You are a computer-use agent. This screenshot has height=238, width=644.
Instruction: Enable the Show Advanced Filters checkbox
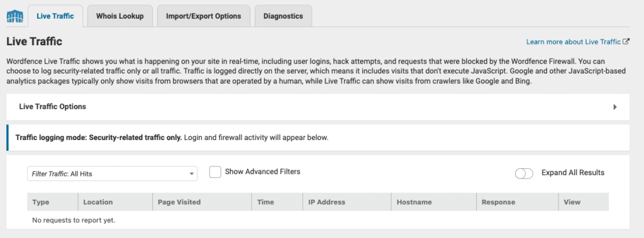point(215,172)
